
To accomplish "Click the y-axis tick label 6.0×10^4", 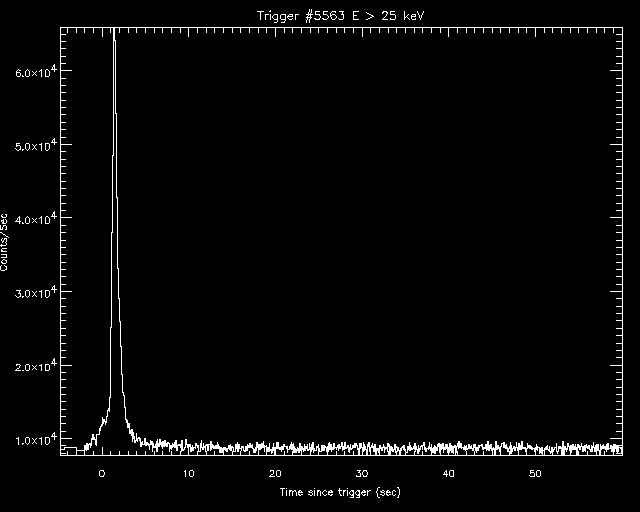I will [35, 71].
